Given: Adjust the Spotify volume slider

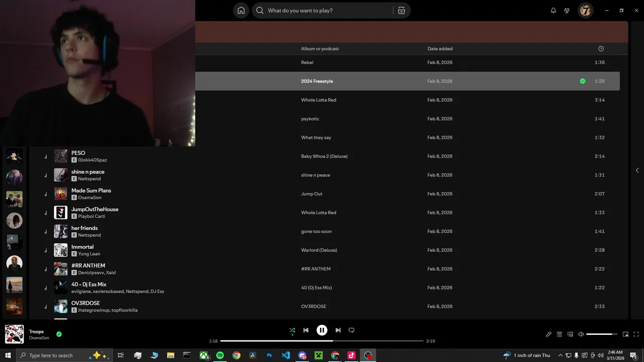Looking at the screenshot, I should point(602,334).
